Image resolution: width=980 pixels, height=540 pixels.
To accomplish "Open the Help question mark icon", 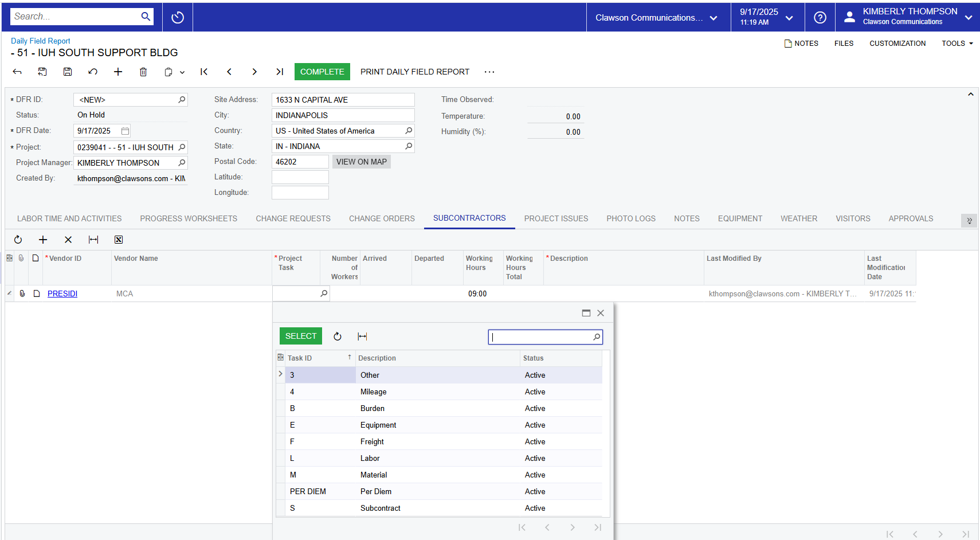I will pyautogui.click(x=820, y=18).
